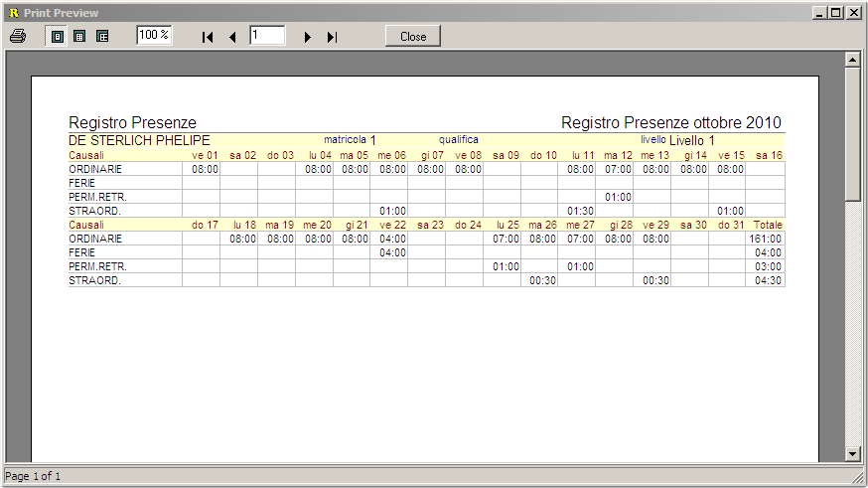Image resolution: width=868 pixels, height=488 pixels.
Task: Click the 'sa 16' column header
Action: 769,156
